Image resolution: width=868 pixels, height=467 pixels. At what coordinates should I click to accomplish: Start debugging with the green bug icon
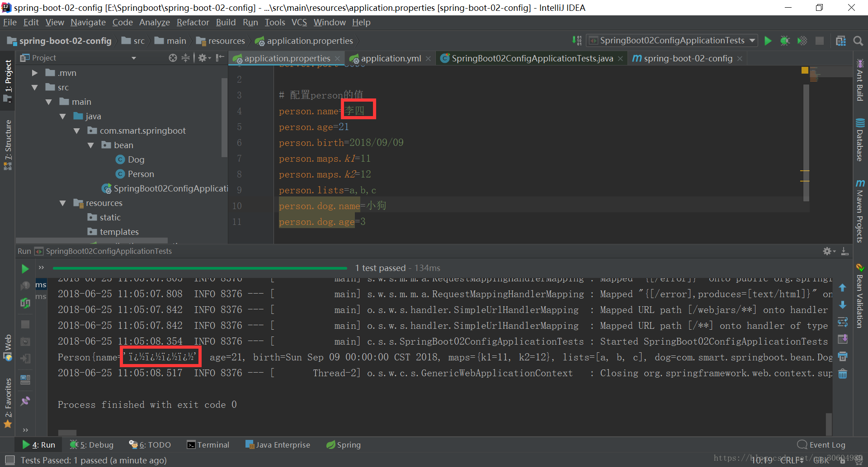tap(785, 41)
